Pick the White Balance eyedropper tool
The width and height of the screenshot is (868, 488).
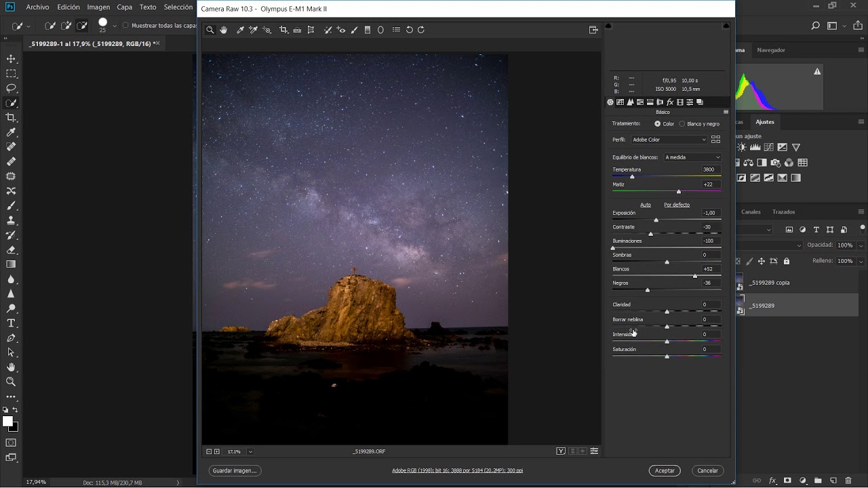click(240, 30)
